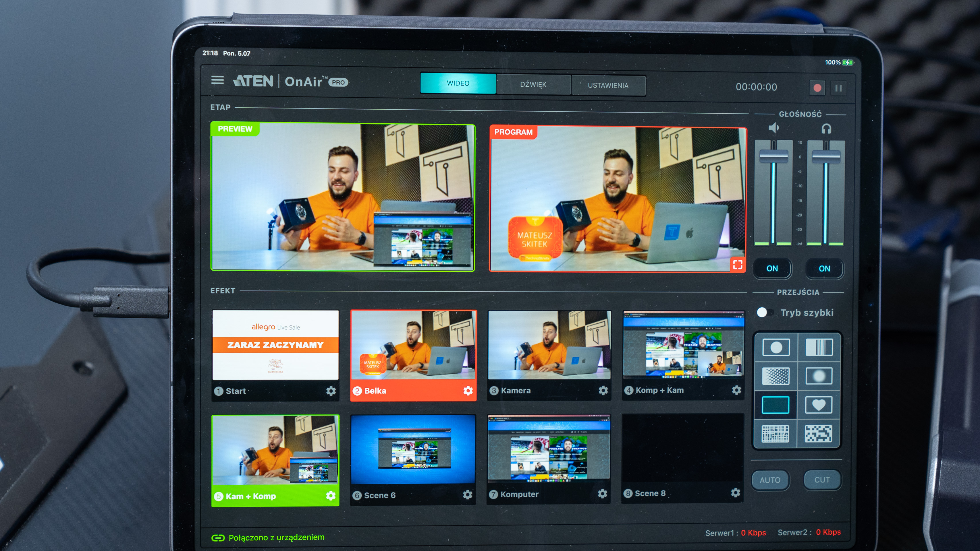Viewport: 980px width, 551px height.
Task: Open settings gear for Start scene
Action: [x=331, y=391]
